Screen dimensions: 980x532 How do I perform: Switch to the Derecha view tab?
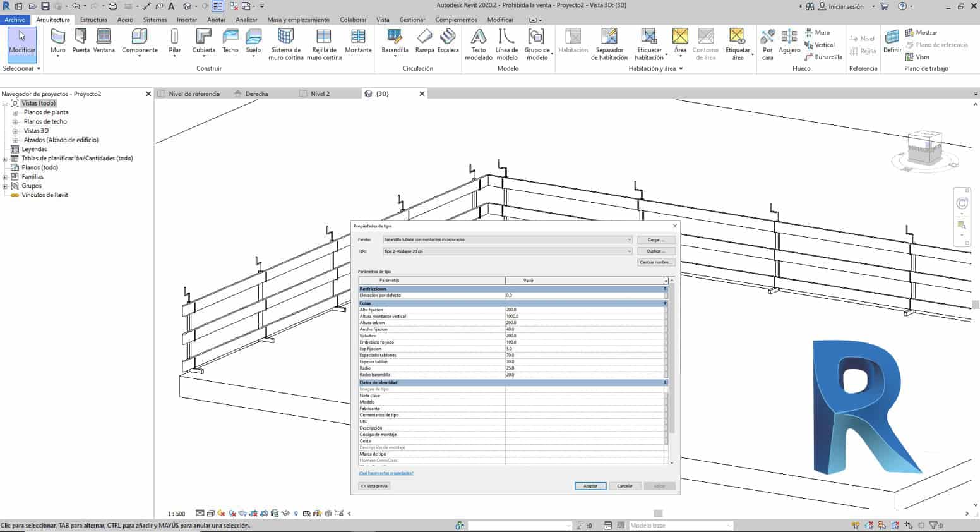tap(256, 94)
